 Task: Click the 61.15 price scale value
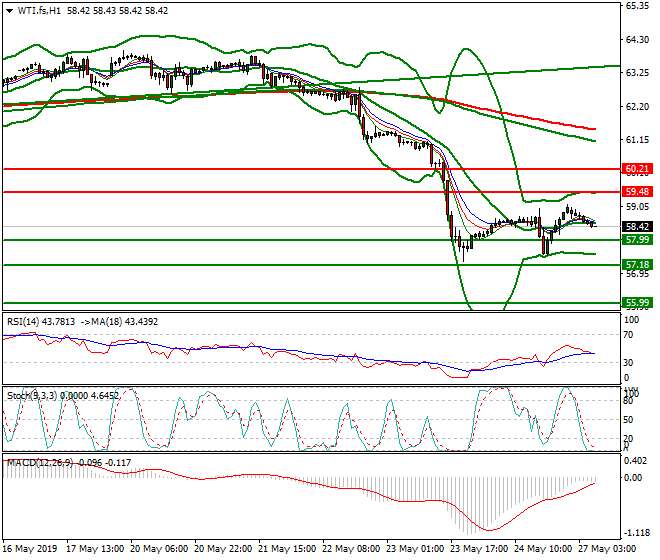pos(637,140)
